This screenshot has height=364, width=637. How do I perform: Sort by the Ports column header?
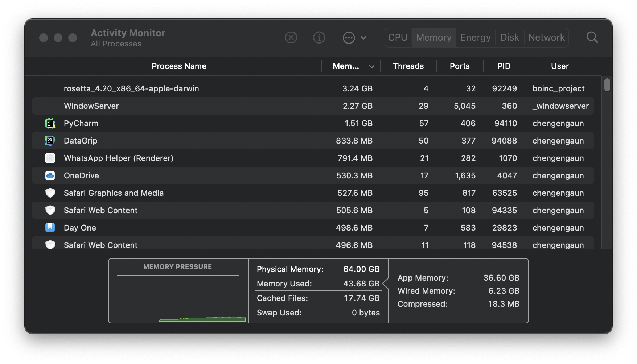click(x=460, y=66)
